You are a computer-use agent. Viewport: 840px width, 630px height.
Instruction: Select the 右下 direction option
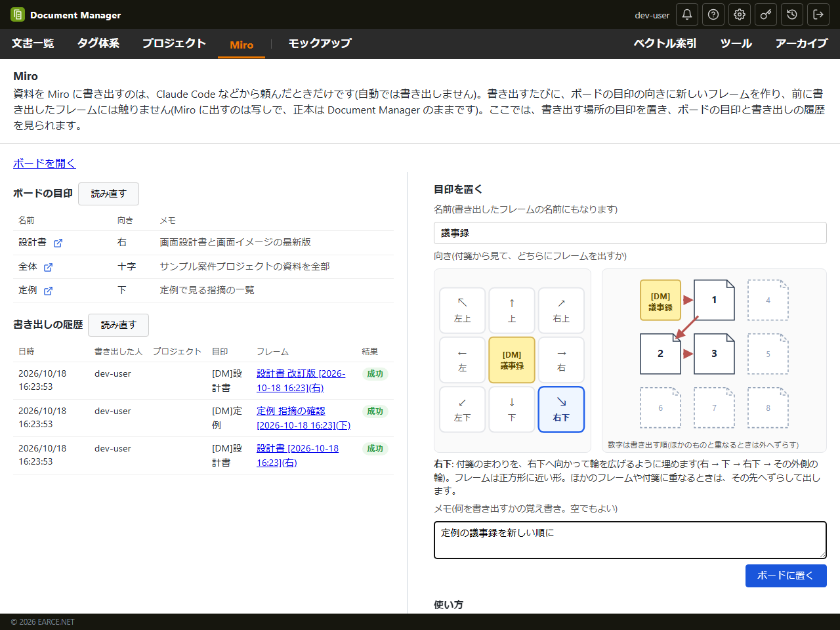point(561,409)
